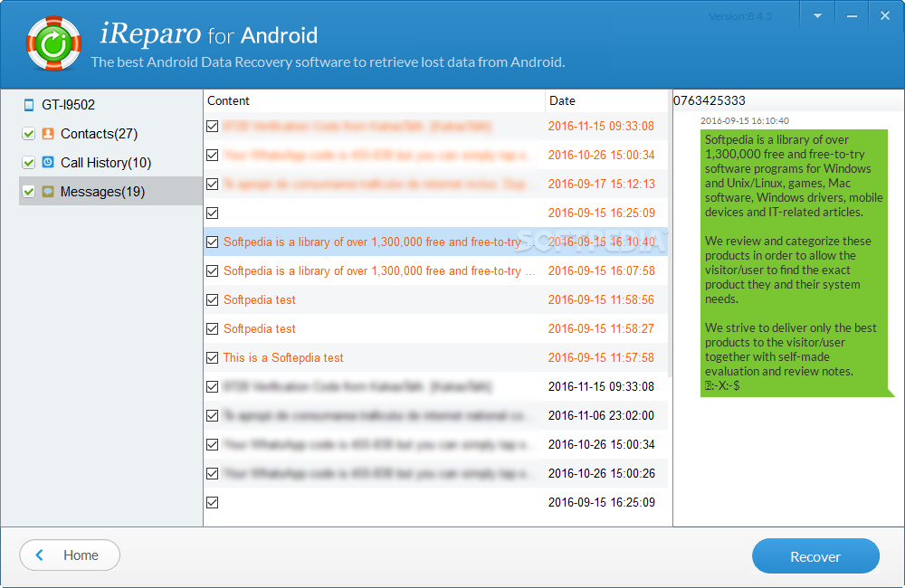Select the Softpedia library message text at 16:07:58
The width and height of the screenshot is (905, 588).
[379, 271]
